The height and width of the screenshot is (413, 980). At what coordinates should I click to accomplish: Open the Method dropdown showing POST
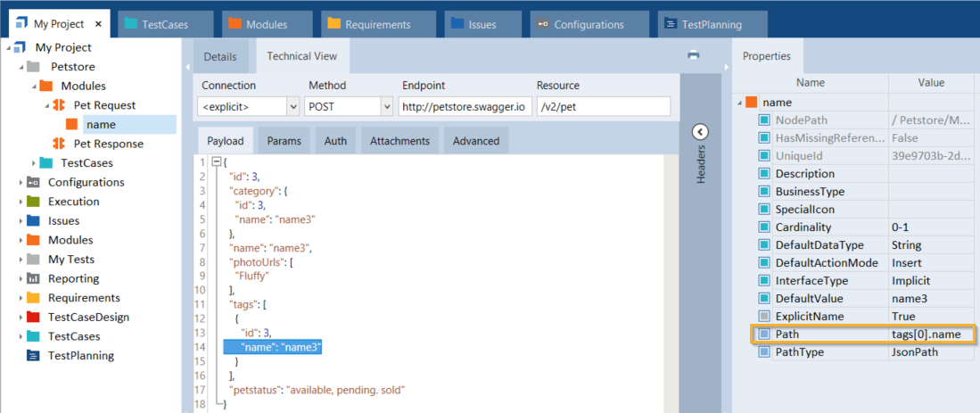386,107
